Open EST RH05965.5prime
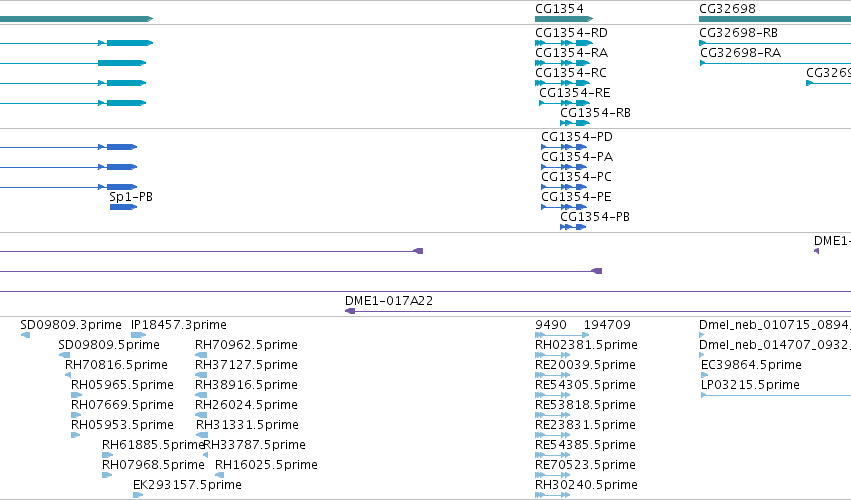The height and width of the screenshot is (500, 851). tap(123, 385)
